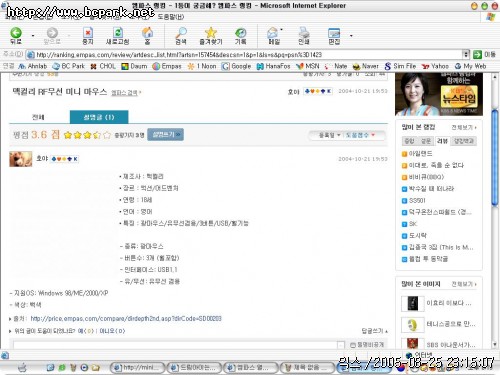
Task: Click the 아일랜드 link in sidebar list
Action: (420, 154)
